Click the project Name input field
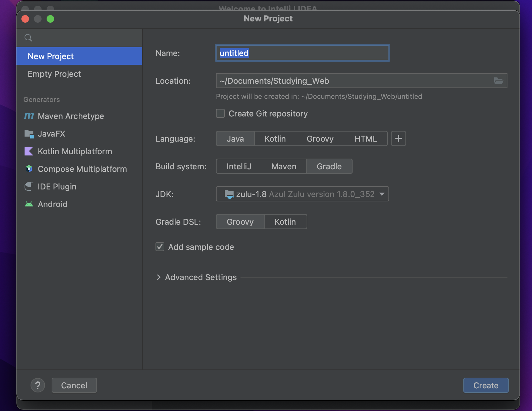 click(303, 53)
